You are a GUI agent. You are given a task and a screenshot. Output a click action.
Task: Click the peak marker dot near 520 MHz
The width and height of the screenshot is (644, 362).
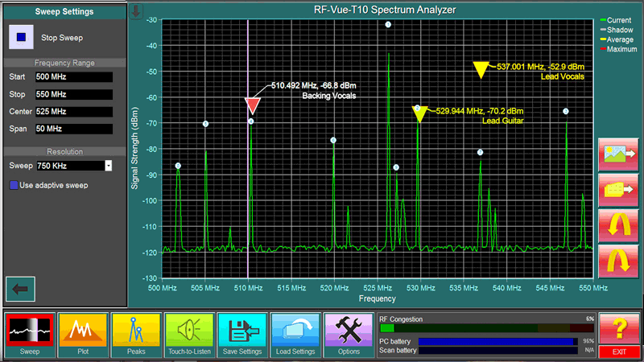(x=333, y=140)
